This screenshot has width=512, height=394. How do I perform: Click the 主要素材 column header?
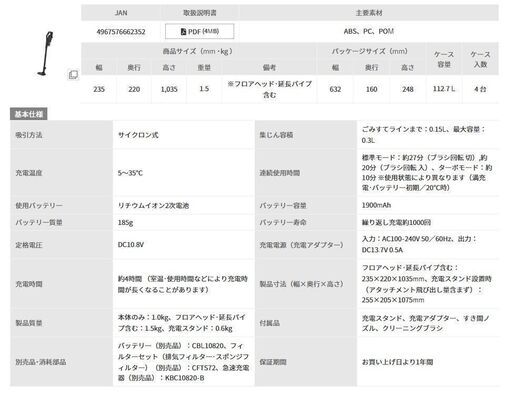(369, 13)
